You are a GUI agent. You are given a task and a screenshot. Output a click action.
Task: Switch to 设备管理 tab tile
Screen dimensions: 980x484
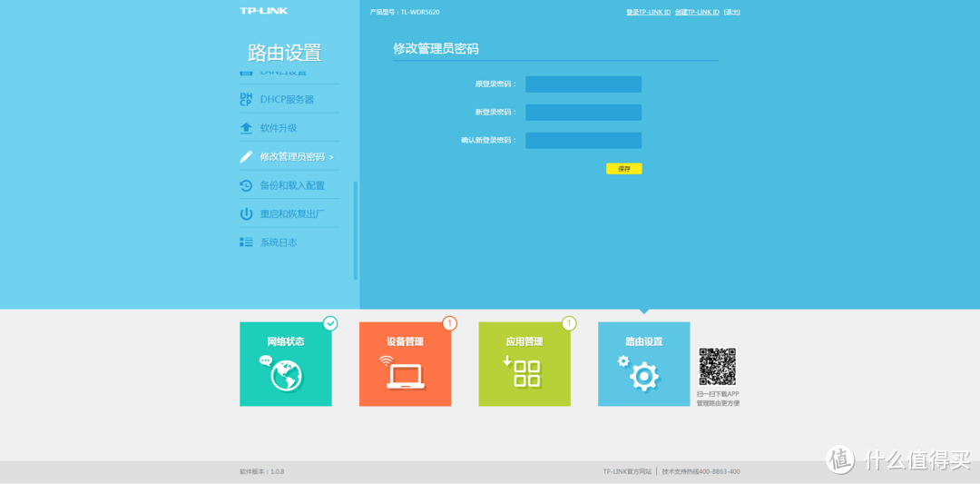pyautogui.click(x=405, y=364)
